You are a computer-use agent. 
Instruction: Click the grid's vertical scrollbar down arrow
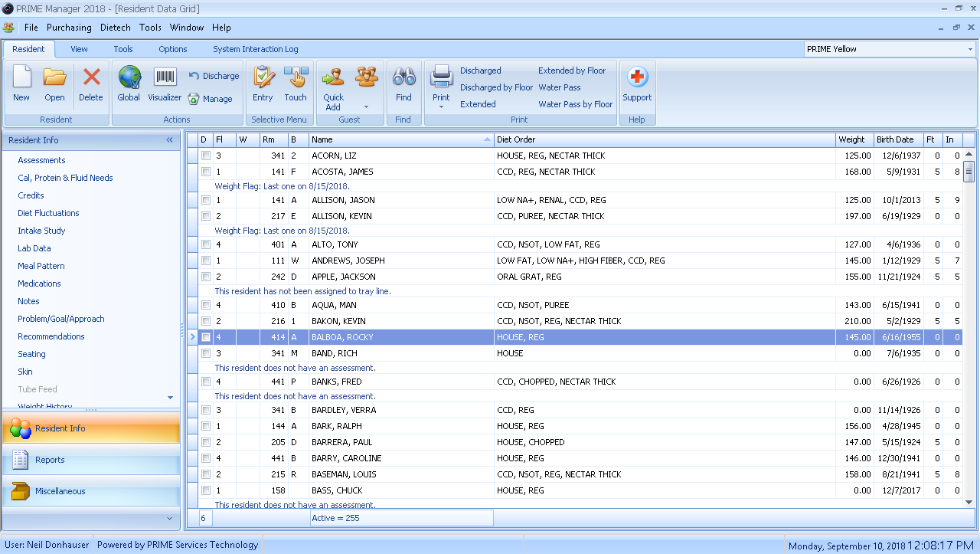969,502
